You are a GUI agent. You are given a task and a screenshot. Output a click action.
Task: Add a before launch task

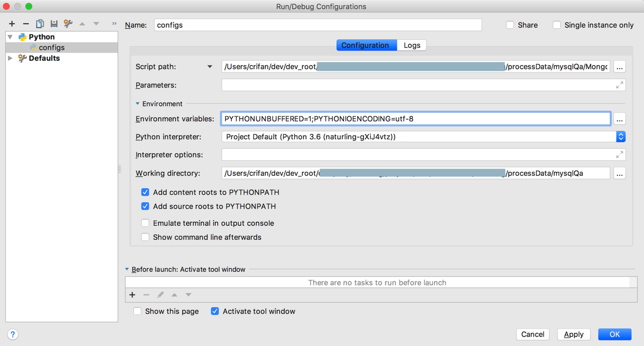coord(132,295)
